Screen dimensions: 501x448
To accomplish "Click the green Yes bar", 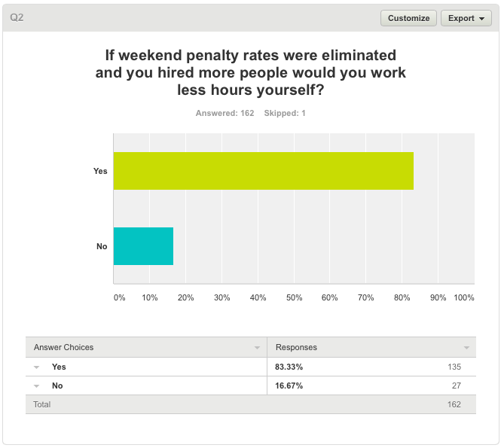I will point(263,171).
